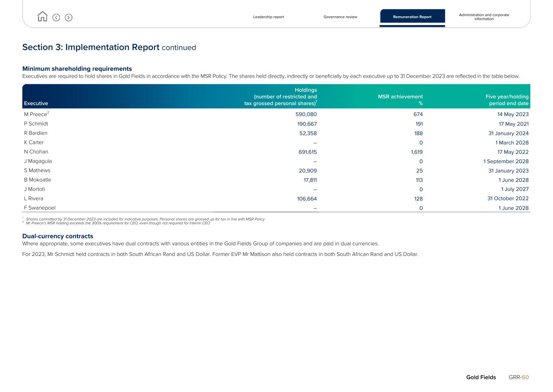Select the Remuneration Report tab
Viewport: 553px width, 392px height.
(412, 17)
